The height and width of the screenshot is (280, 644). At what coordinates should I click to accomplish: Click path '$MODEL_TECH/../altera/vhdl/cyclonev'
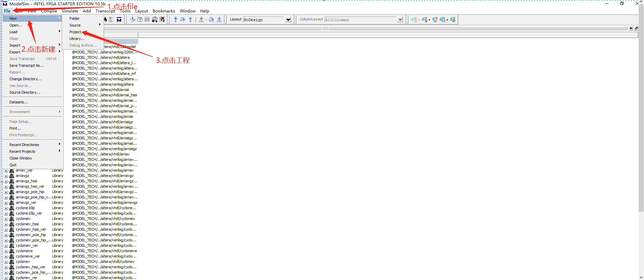pos(103,262)
